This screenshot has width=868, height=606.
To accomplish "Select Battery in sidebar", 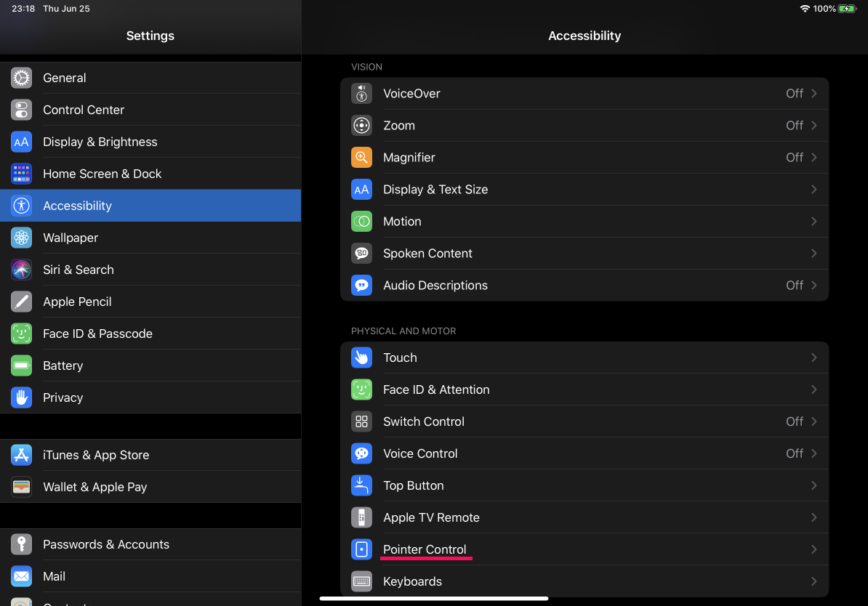I will click(150, 365).
